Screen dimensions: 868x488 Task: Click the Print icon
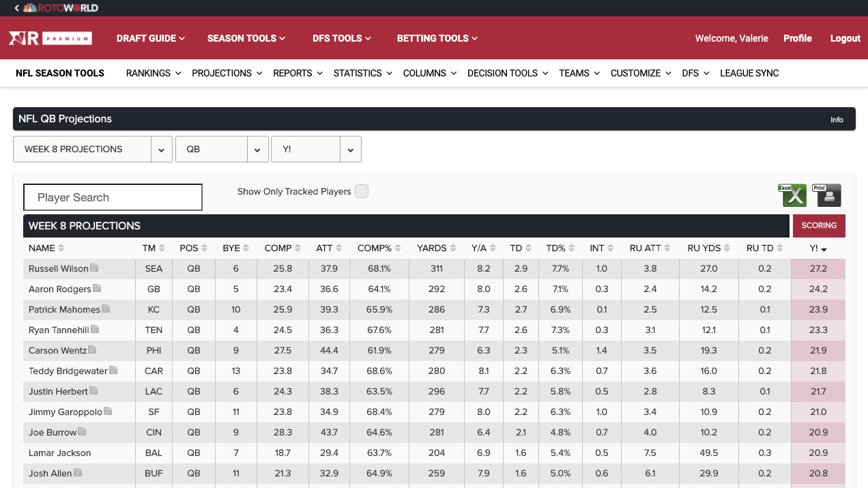(826, 195)
